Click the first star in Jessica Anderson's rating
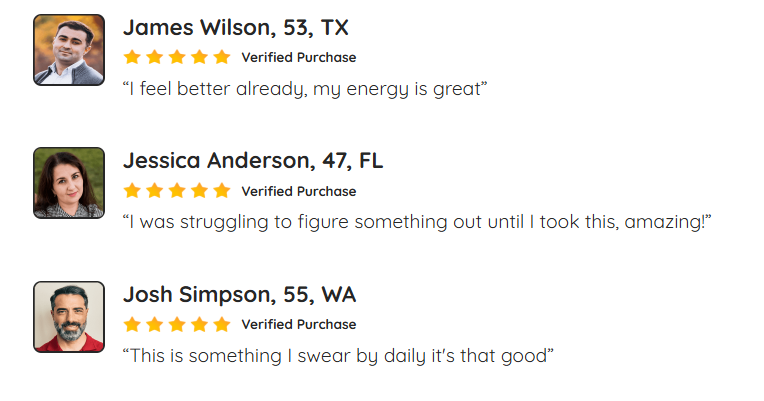The image size is (764, 401). 132,191
